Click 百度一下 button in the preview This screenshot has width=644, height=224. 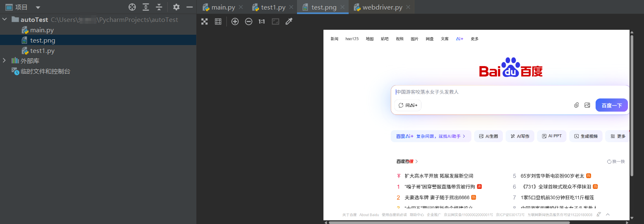[611, 105]
